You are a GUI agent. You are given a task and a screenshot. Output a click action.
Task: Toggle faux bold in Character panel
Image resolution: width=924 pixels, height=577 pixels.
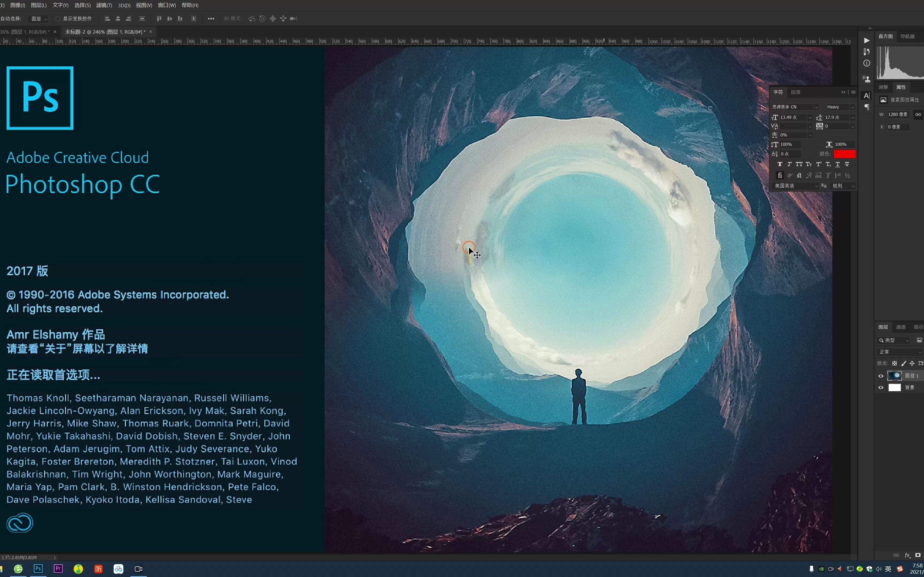coord(780,164)
